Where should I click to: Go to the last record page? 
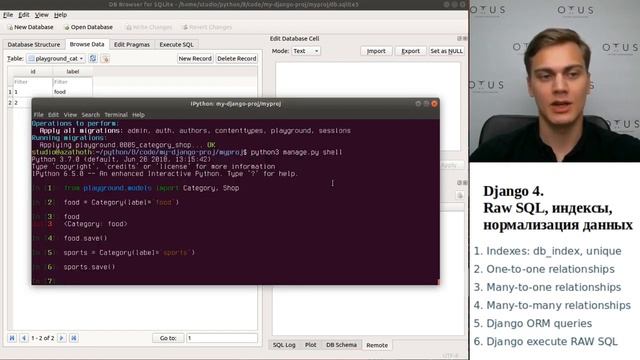tap(74, 338)
